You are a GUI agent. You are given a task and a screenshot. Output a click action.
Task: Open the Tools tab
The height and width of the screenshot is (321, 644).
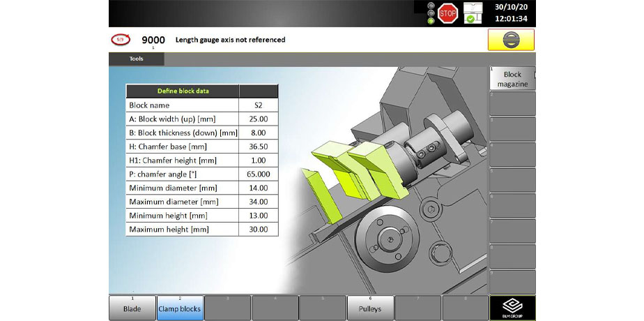[137, 59]
